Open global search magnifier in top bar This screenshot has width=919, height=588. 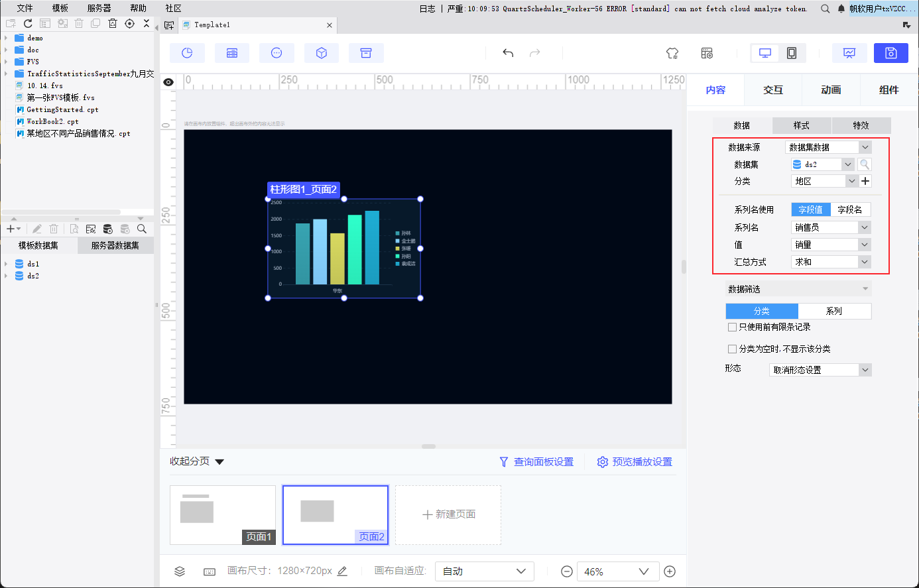coord(825,9)
